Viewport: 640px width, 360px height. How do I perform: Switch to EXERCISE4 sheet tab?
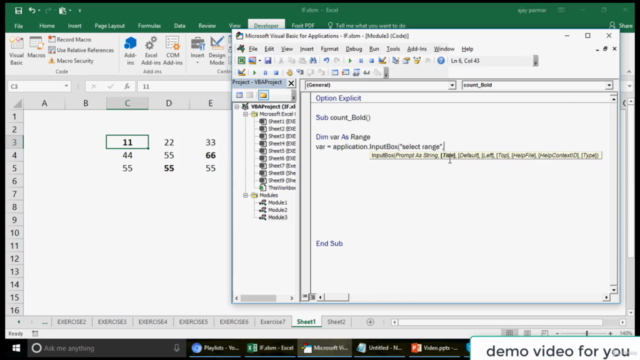153,322
